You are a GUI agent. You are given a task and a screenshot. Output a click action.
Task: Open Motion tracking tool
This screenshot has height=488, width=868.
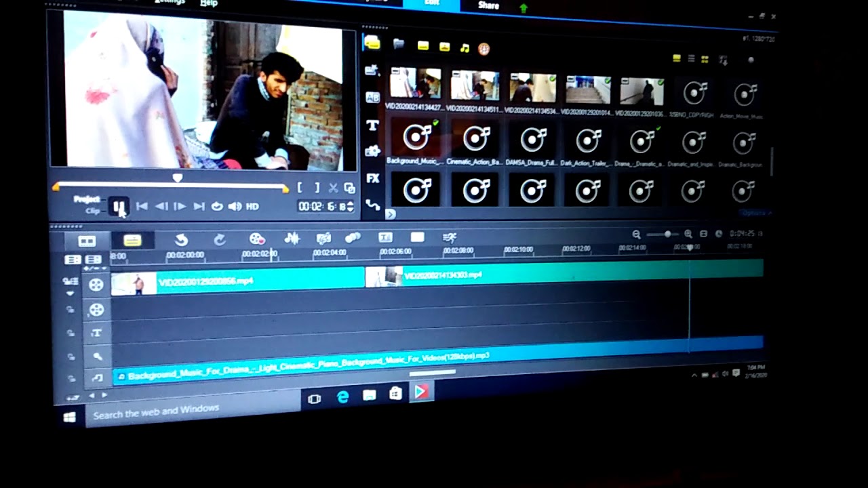coord(353,237)
